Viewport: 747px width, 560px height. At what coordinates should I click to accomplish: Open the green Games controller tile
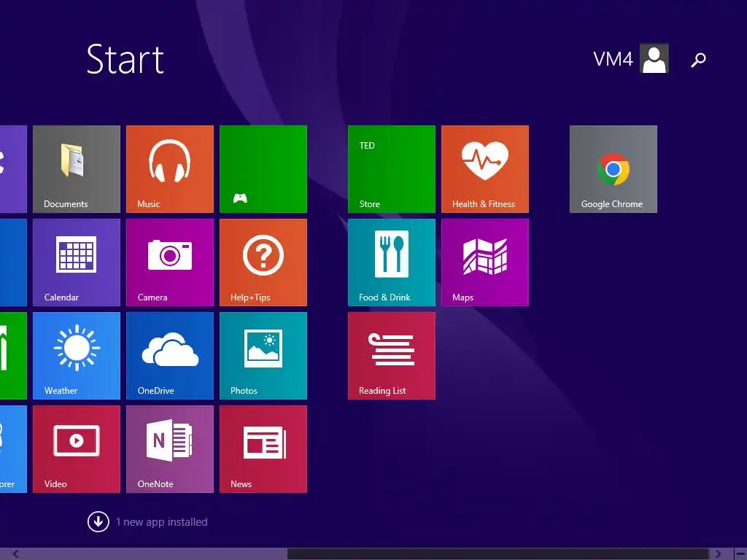[x=263, y=169]
